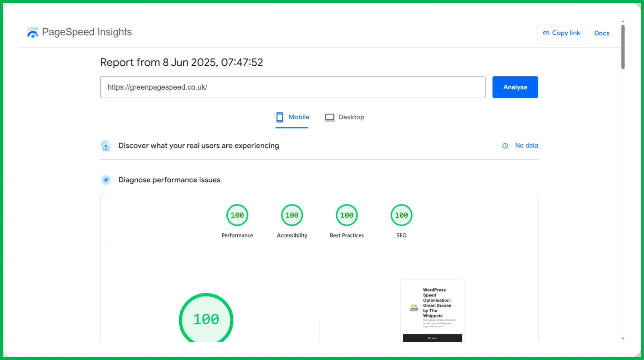Switch to the Desktop tab

[x=344, y=117]
